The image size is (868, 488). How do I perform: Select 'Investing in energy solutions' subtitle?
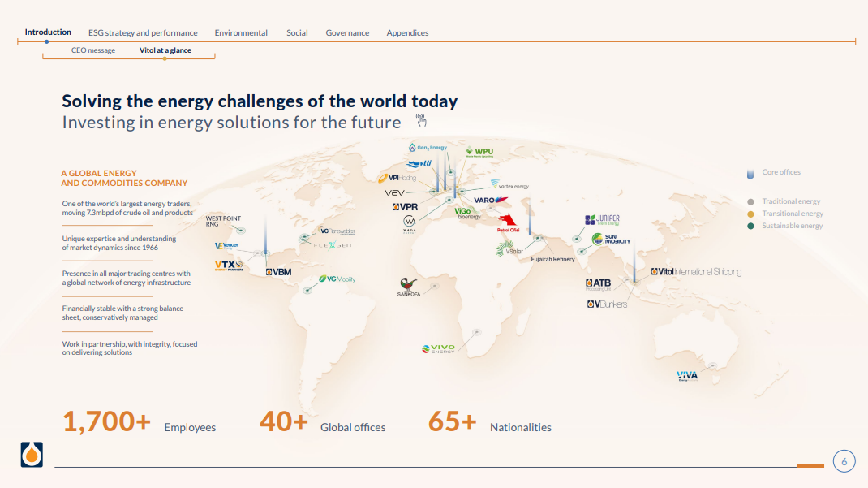point(231,123)
